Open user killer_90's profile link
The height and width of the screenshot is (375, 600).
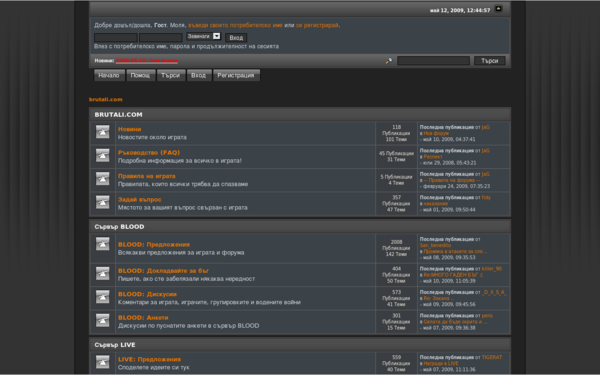492,269
